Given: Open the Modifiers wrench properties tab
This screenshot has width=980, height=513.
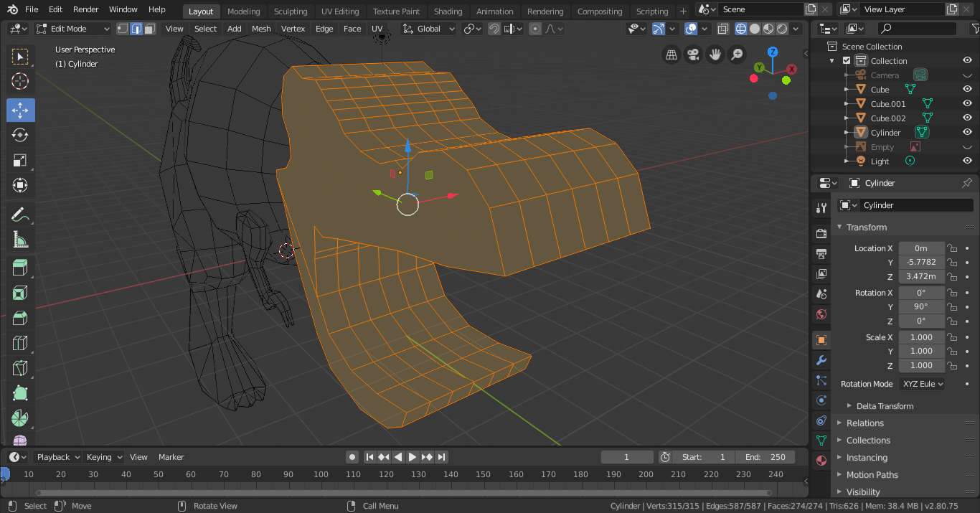Looking at the screenshot, I should 821,360.
